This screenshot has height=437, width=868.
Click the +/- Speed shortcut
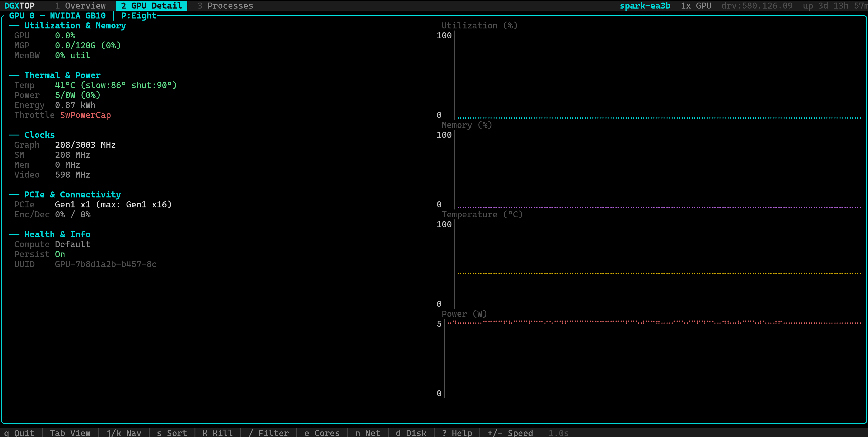click(x=510, y=433)
